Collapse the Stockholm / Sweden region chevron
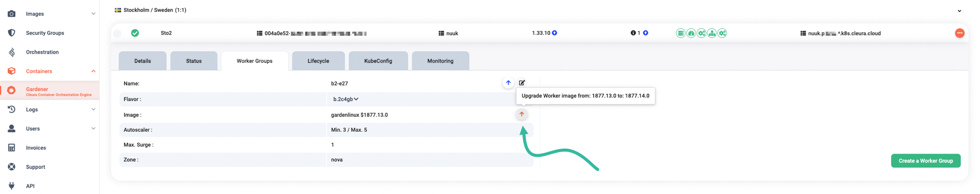 click(x=959, y=11)
